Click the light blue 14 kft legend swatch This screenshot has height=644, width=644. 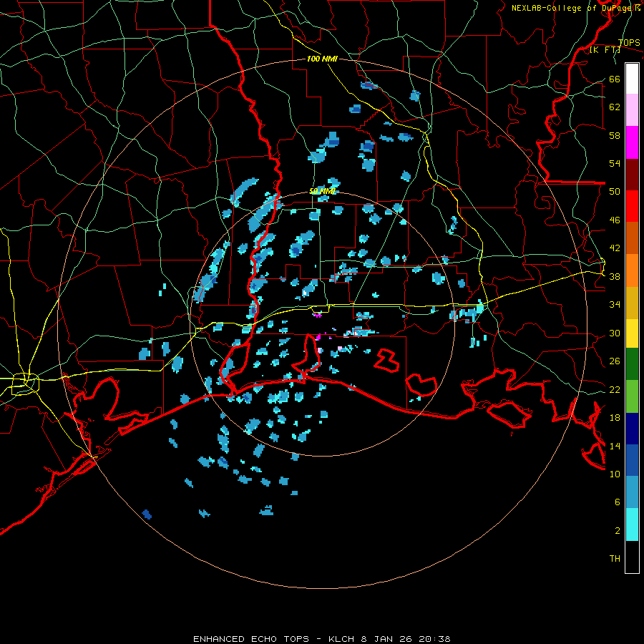pyautogui.click(x=632, y=492)
